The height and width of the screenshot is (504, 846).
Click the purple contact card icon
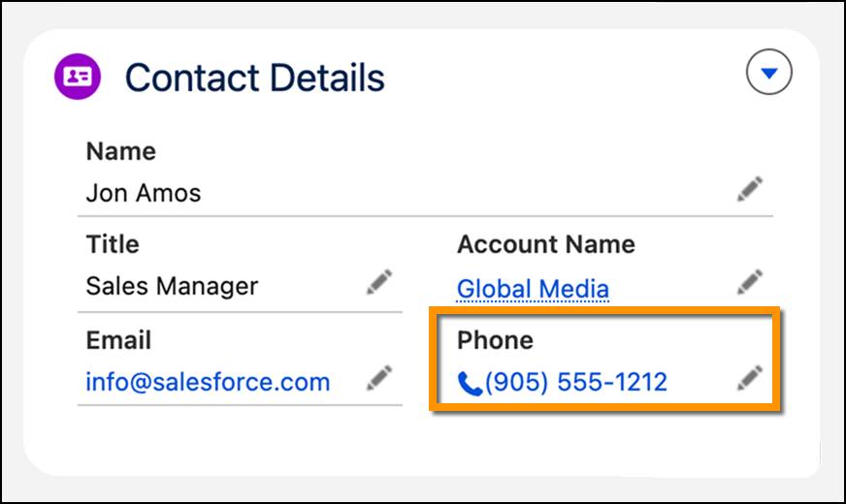click(78, 77)
